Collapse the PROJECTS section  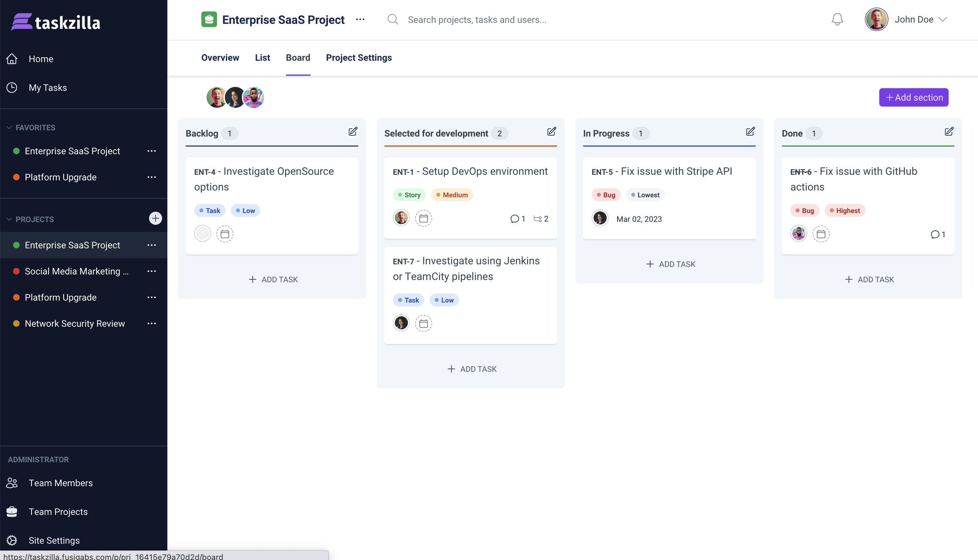tap(9, 219)
